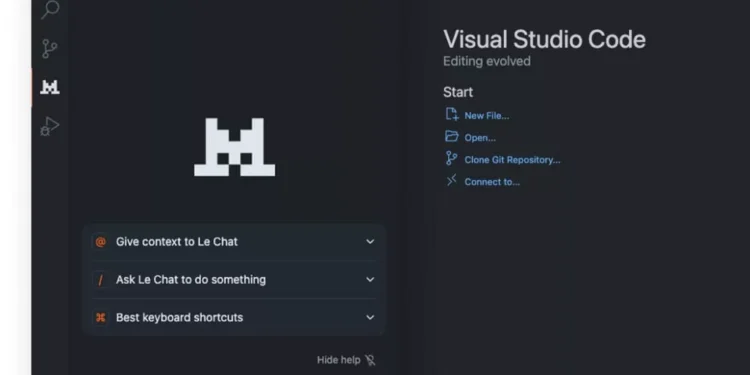Expand Ask Le Chat to do something chevron
750x375 pixels.
tap(370, 279)
